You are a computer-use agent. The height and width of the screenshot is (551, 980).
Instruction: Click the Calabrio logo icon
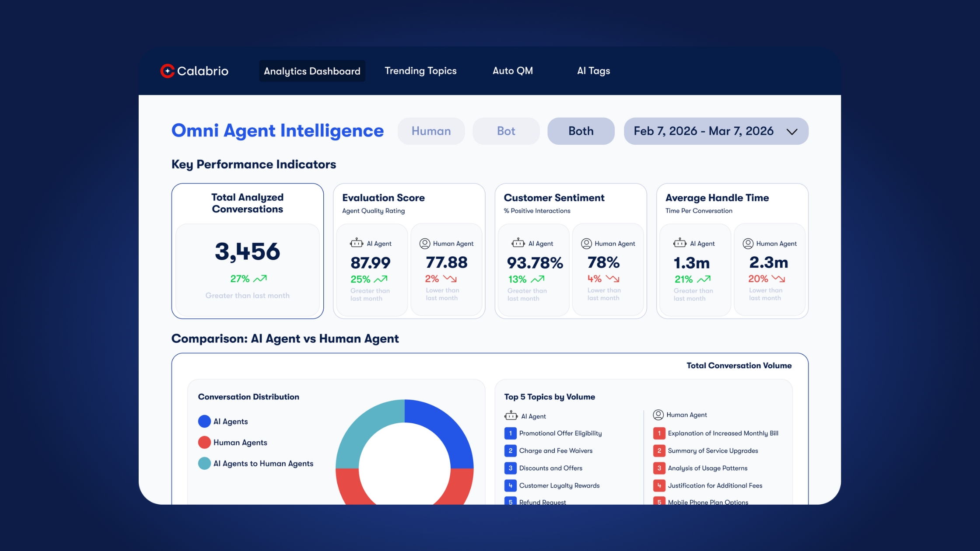[167, 71]
